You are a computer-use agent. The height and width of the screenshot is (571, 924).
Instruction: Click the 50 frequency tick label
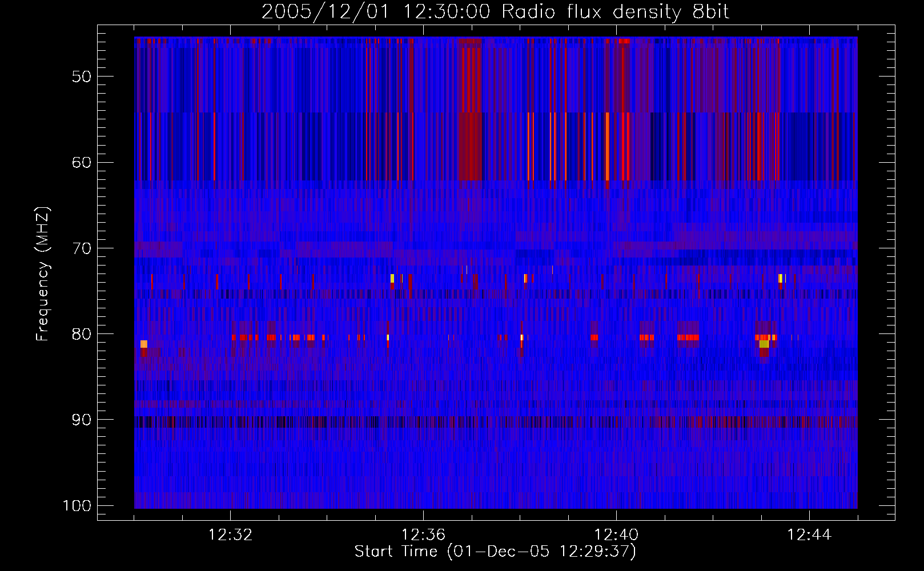pos(81,77)
